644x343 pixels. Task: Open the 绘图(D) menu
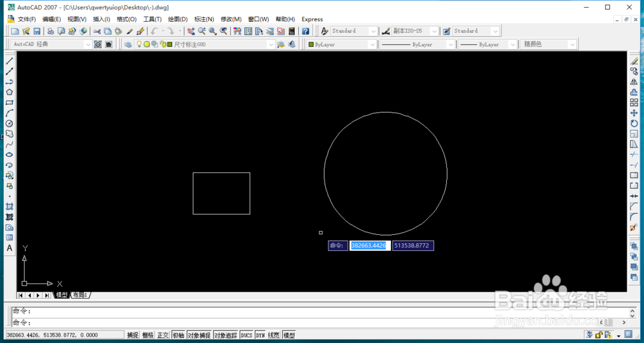[178, 19]
